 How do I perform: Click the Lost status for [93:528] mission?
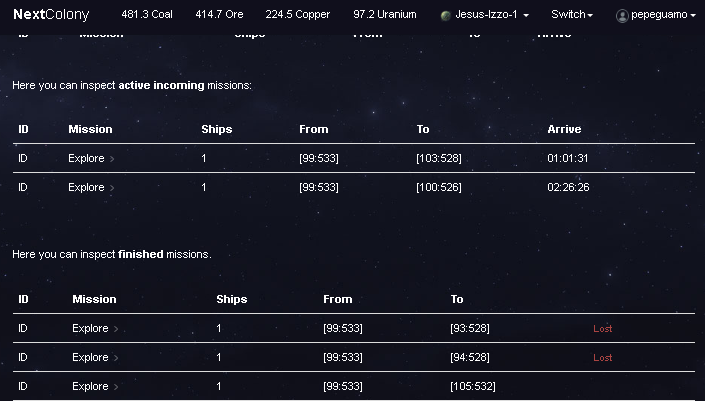click(602, 329)
